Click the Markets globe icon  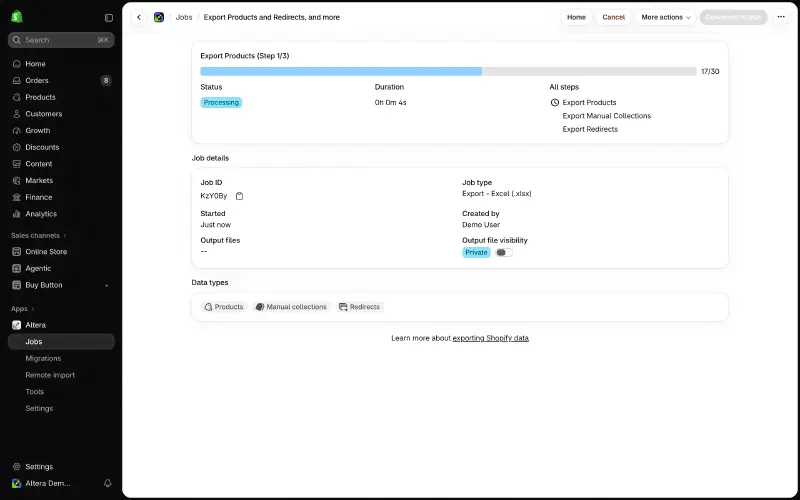point(17,181)
